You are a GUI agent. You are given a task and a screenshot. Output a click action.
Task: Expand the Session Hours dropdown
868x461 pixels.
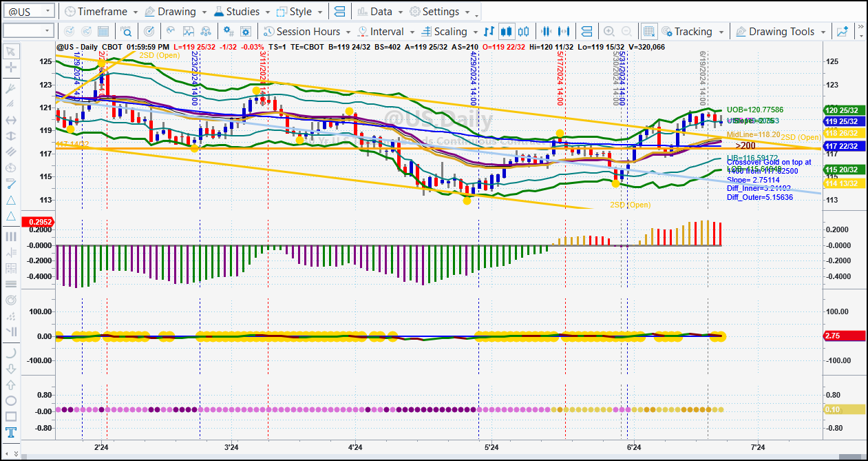click(348, 32)
